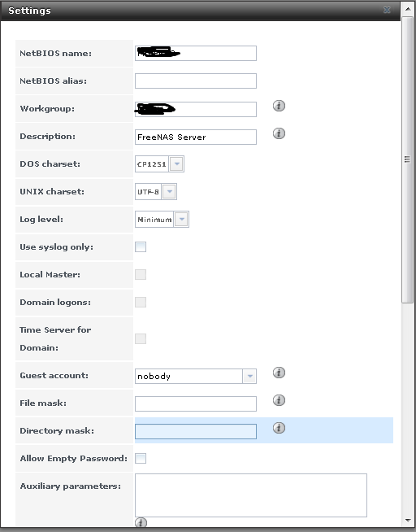Expand the Log level dropdown
The width and height of the screenshot is (416, 532).
coord(181,220)
